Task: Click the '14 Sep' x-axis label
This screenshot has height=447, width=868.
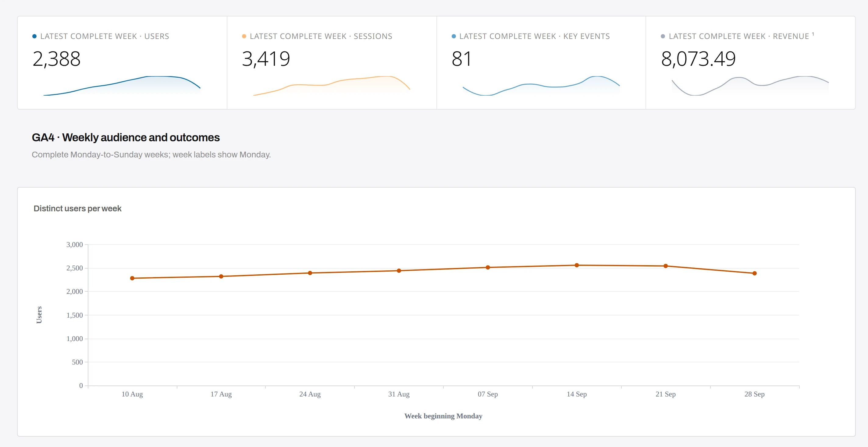Action: click(x=577, y=394)
